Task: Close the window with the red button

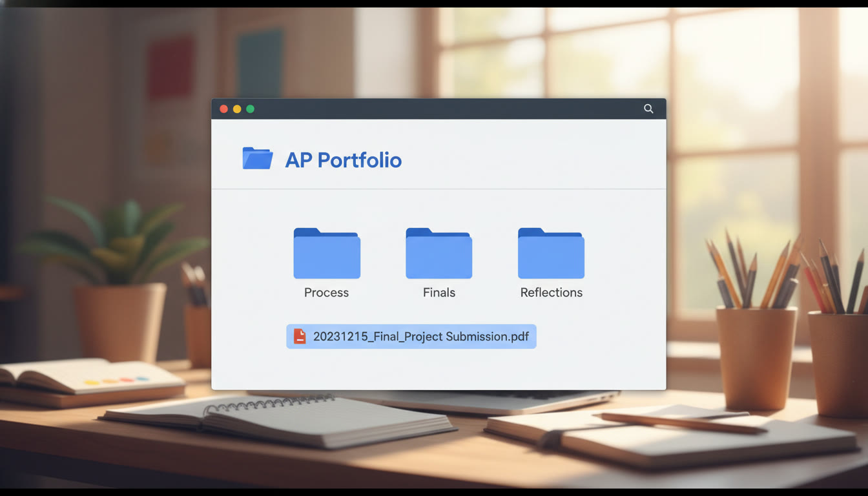Action: tap(223, 109)
